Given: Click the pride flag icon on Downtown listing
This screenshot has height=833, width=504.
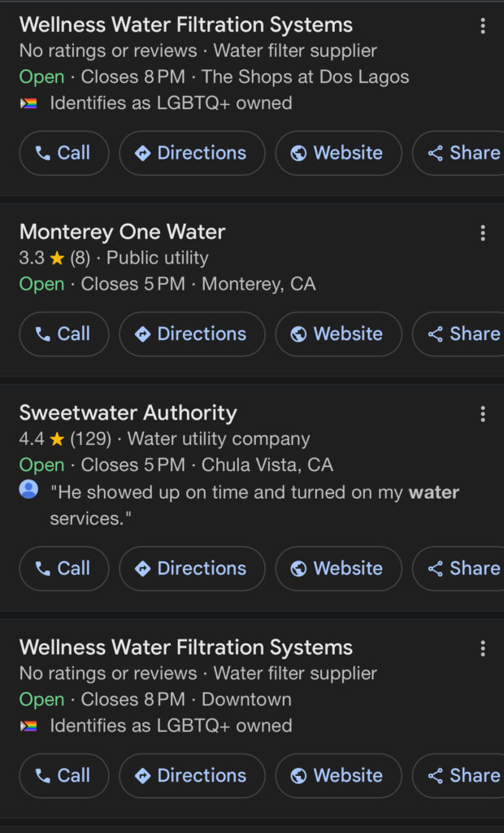Looking at the screenshot, I should [x=28, y=726].
